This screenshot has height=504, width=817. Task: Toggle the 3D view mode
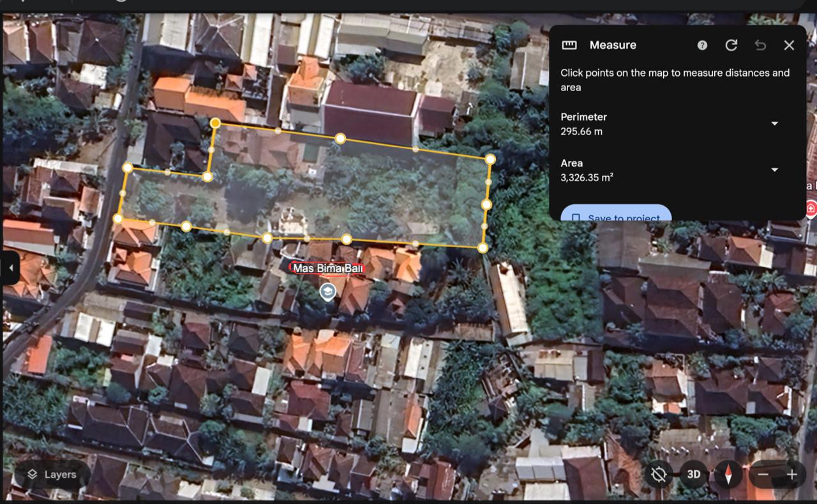tap(693, 475)
